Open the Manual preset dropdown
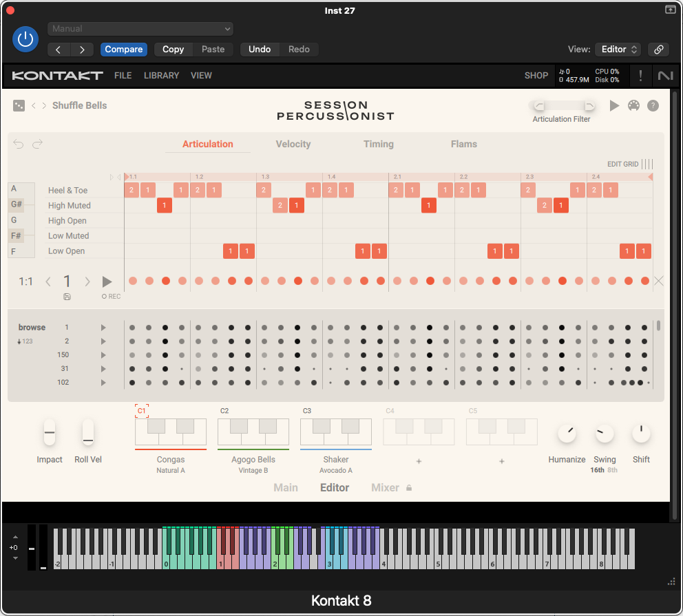 pyautogui.click(x=140, y=29)
